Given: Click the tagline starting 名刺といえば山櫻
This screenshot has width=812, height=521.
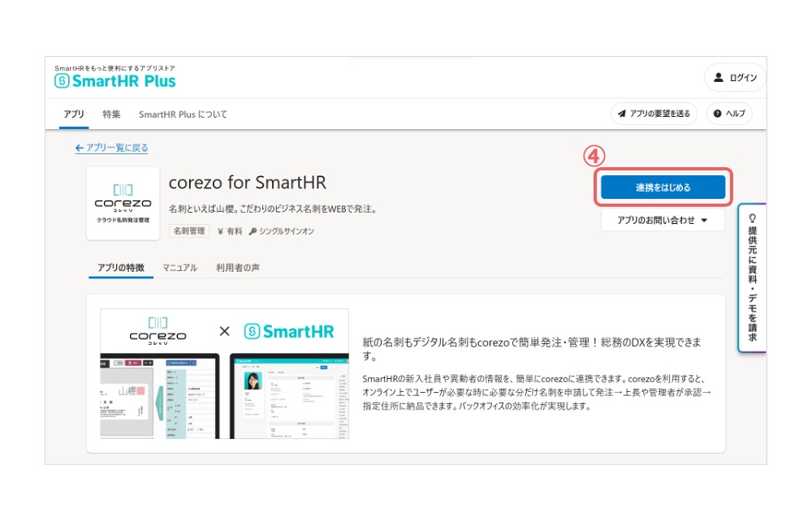Looking at the screenshot, I should tap(273, 209).
